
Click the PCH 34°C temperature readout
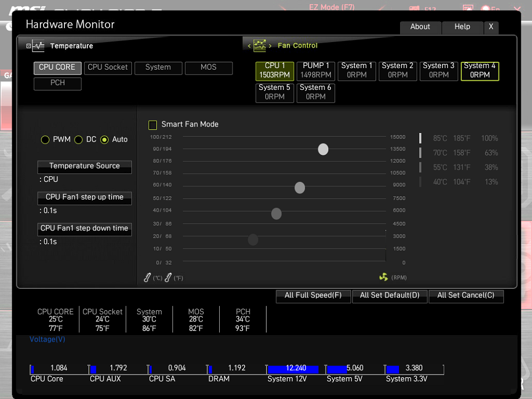click(x=243, y=320)
